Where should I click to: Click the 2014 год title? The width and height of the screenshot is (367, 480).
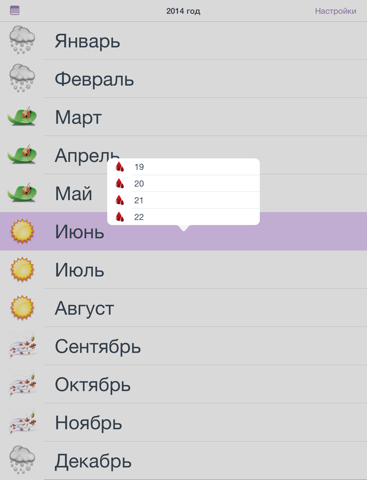[183, 11]
